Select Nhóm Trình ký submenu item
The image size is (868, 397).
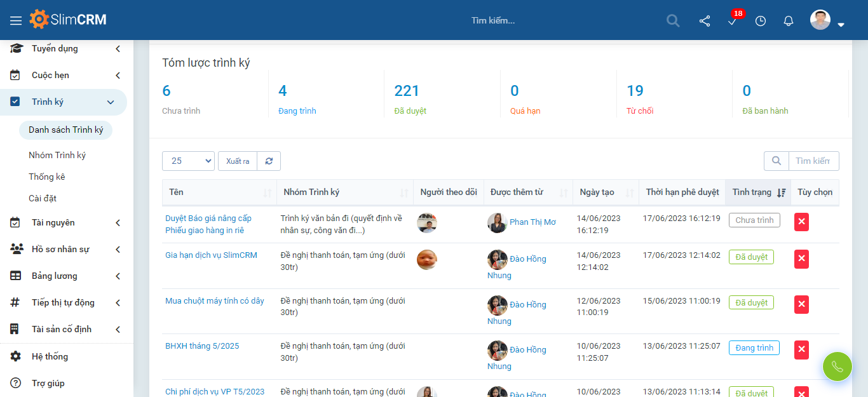tap(57, 155)
